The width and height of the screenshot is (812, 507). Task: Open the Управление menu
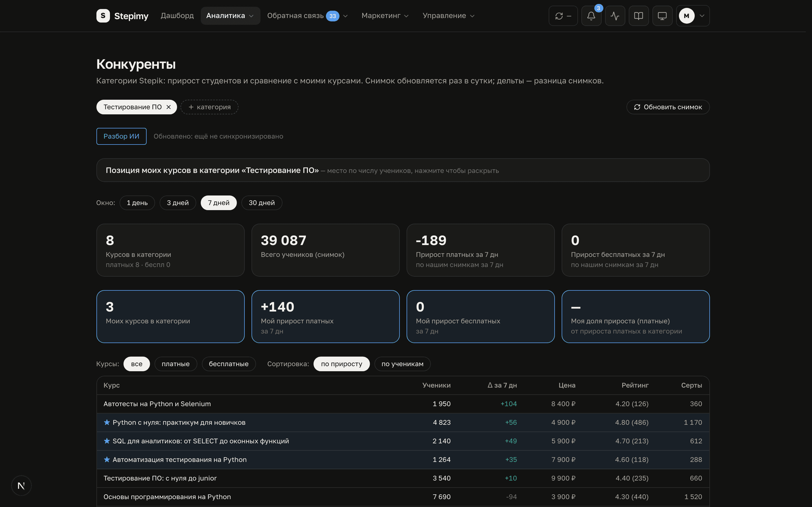[448, 16]
